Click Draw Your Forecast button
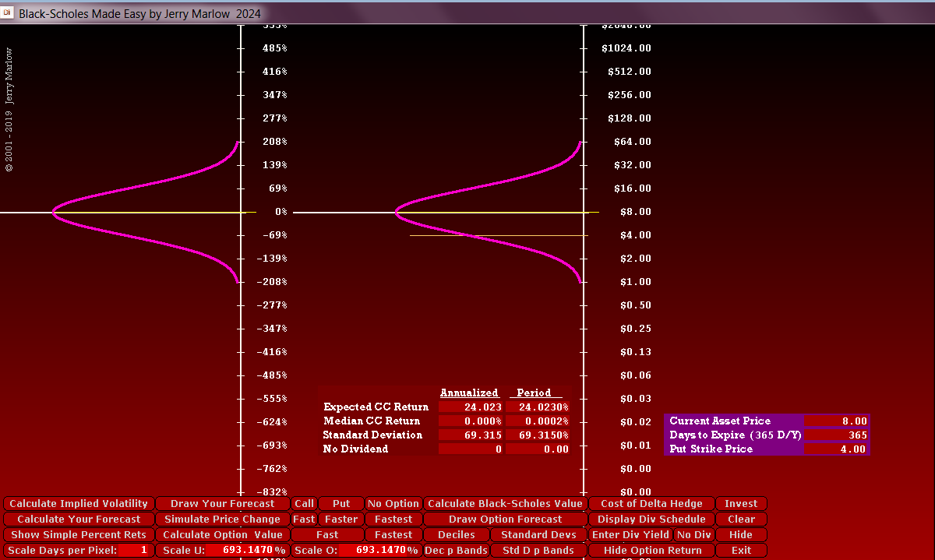Image resolution: width=935 pixels, height=560 pixels. [223, 504]
